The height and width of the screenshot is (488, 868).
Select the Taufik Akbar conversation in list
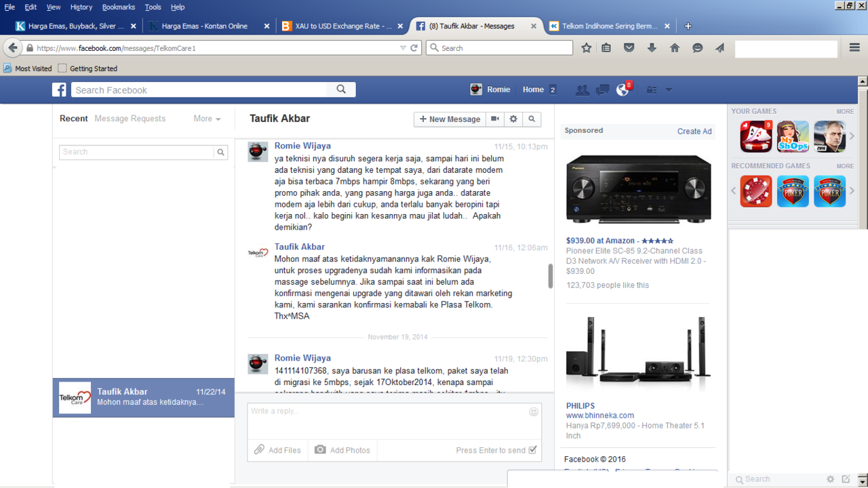click(144, 397)
